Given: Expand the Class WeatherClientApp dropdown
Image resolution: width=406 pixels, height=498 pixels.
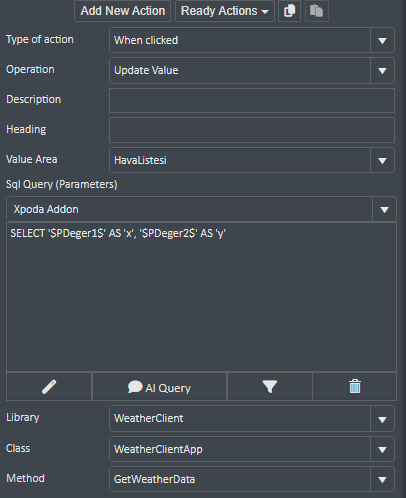Looking at the screenshot, I should (382, 449).
